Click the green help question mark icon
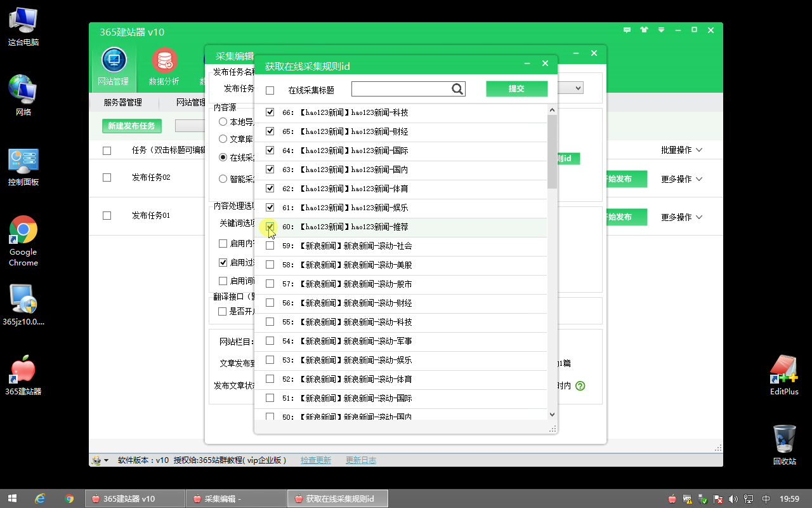 click(x=580, y=385)
